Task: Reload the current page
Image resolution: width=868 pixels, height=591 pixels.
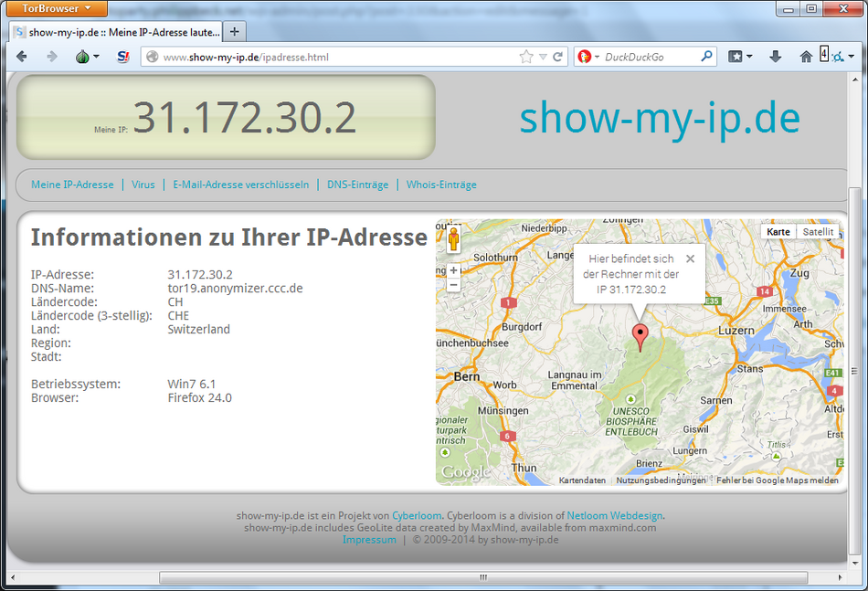Action: 557,57
